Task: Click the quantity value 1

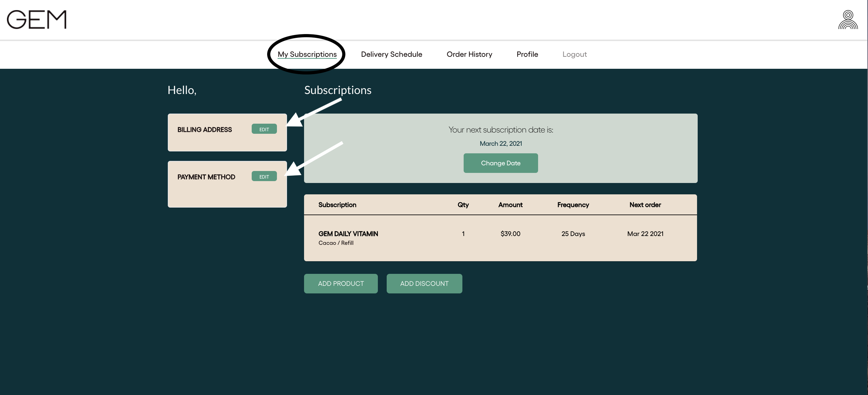Action: click(x=463, y=233)
